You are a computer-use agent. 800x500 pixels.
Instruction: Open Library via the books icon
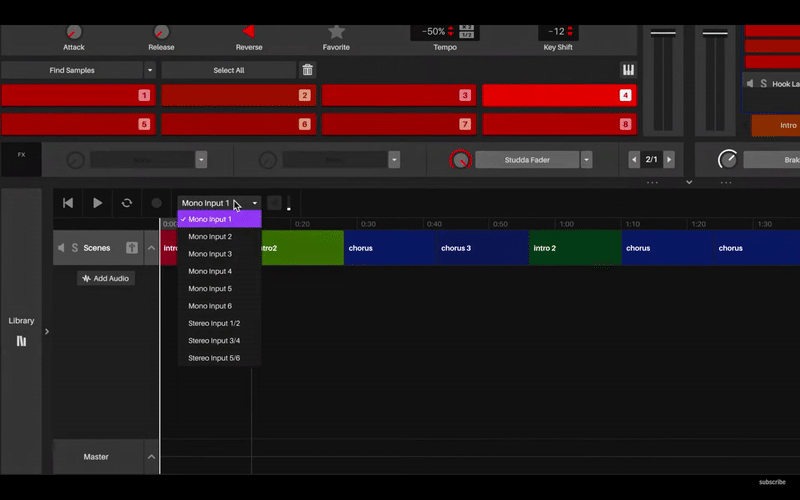click(21, 341)
